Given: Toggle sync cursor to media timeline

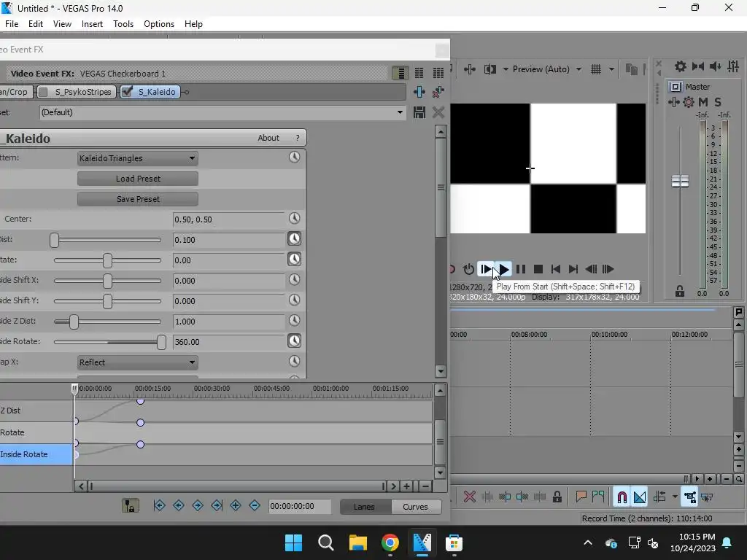Looking at the screenshot, I should 130,506.
